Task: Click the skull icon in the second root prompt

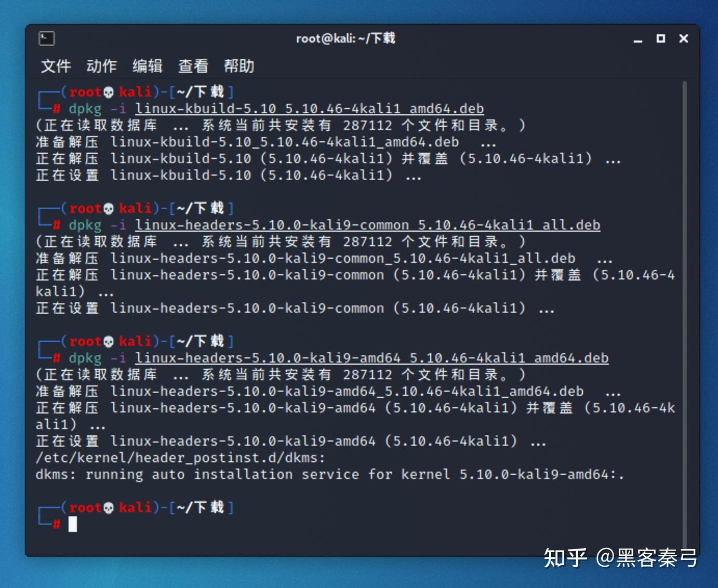Action: point(108,208)
